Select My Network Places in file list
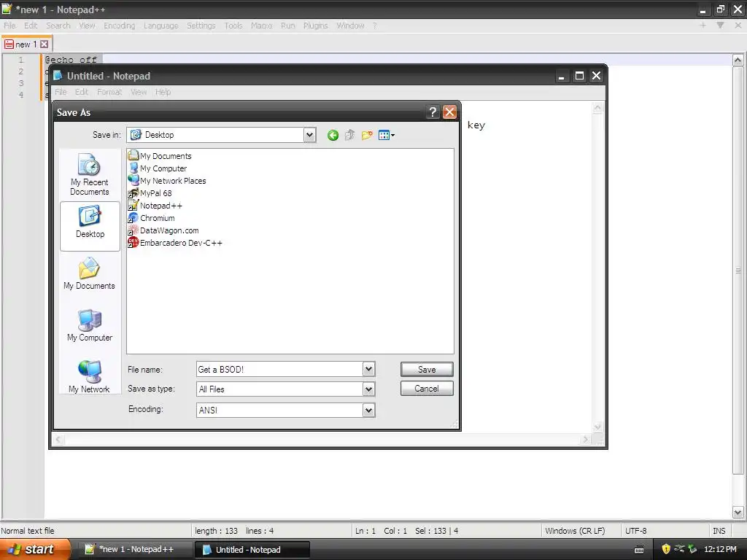This screenshot has width=747, height=560. point(167,181)
